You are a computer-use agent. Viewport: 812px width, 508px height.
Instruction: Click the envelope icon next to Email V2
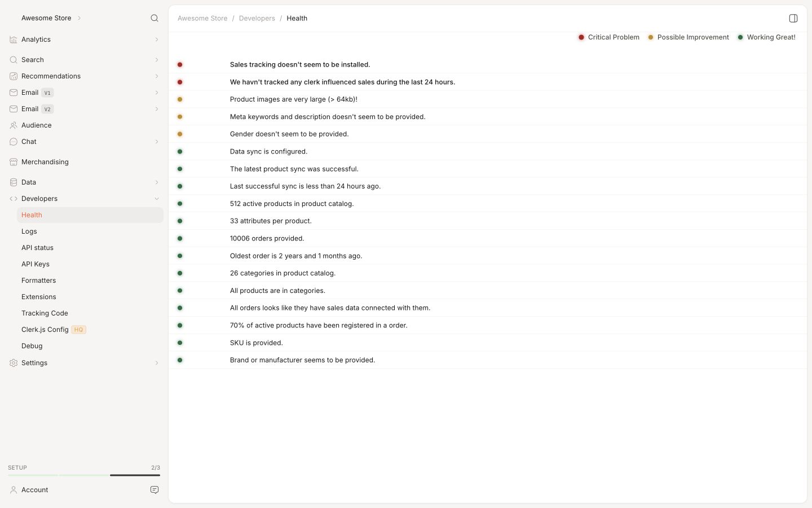click(14, 109)
